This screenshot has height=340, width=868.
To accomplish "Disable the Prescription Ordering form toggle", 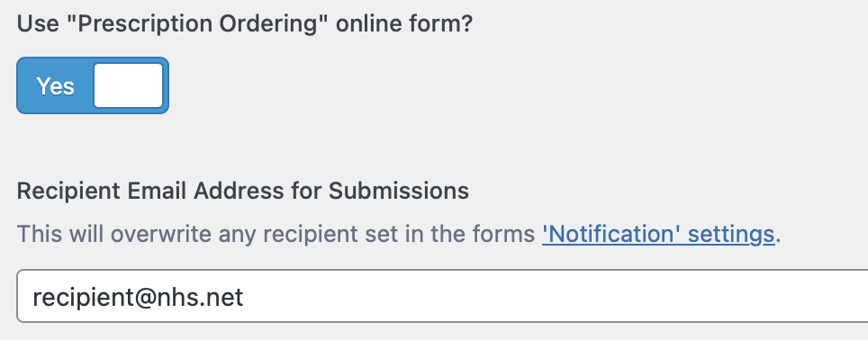I will [93, 85].
